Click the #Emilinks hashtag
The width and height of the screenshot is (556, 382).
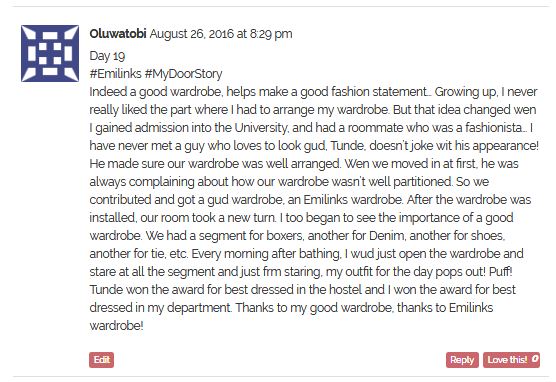click(x=116, y=74)
